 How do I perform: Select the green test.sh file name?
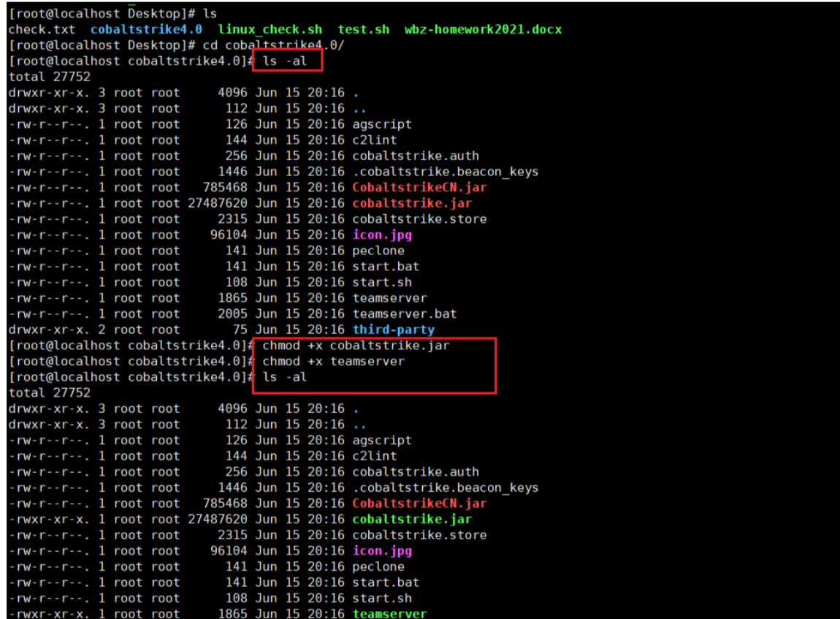point(363,29)
